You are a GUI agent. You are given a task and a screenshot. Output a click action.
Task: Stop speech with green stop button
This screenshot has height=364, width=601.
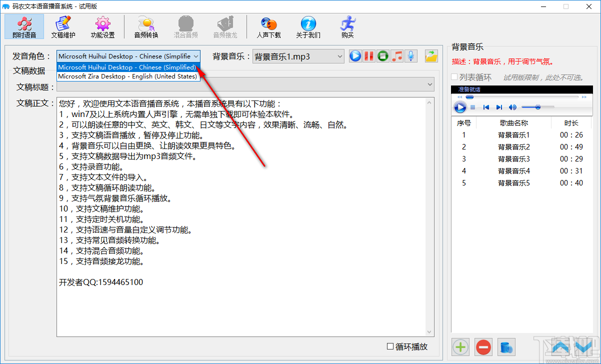coord(383,56)
